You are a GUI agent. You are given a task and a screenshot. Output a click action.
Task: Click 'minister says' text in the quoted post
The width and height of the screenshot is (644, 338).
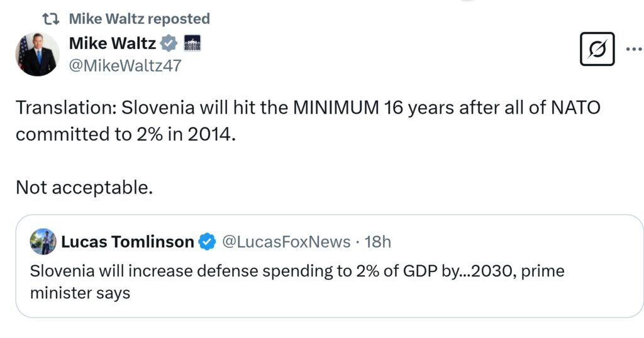point(80,293)
